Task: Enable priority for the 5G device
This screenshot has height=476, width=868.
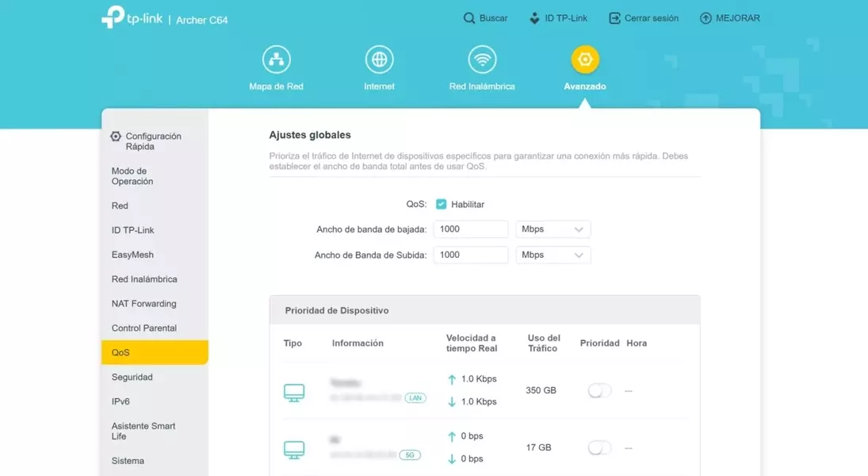Action: coord(599,448)
